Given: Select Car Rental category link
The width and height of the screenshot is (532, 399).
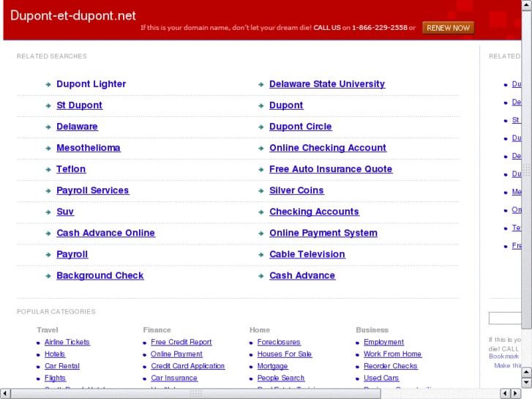Looking at the screenshot, I should 62,366.
